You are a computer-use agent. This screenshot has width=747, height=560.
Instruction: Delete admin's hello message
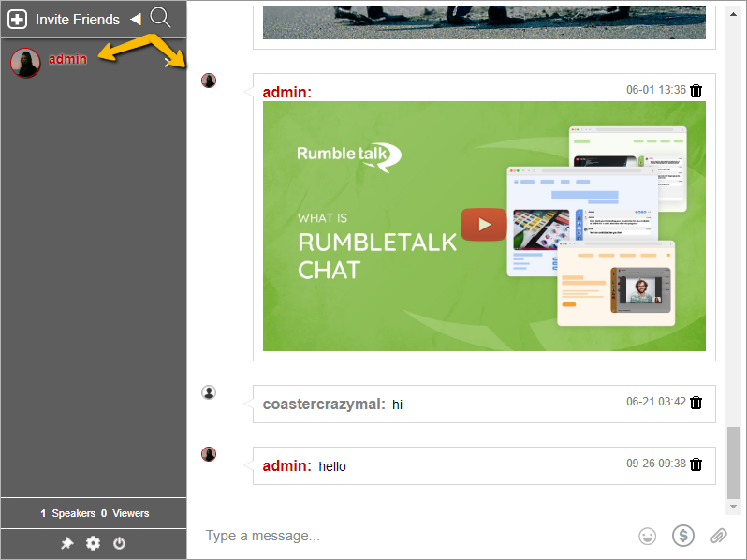(x=696, y=464)
